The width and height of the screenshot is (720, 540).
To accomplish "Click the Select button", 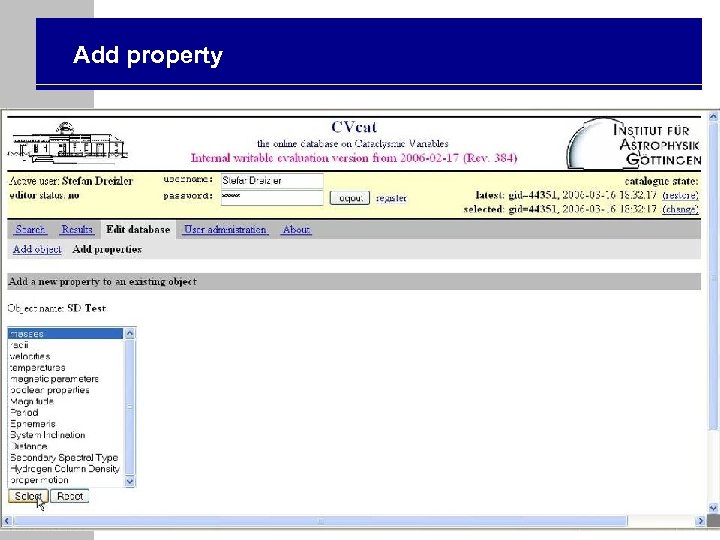I will pos(28,496).
